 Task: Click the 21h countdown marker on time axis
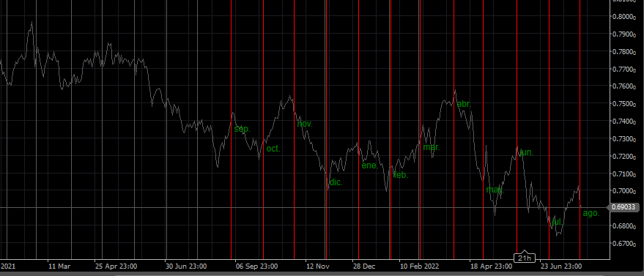[525, 258]
